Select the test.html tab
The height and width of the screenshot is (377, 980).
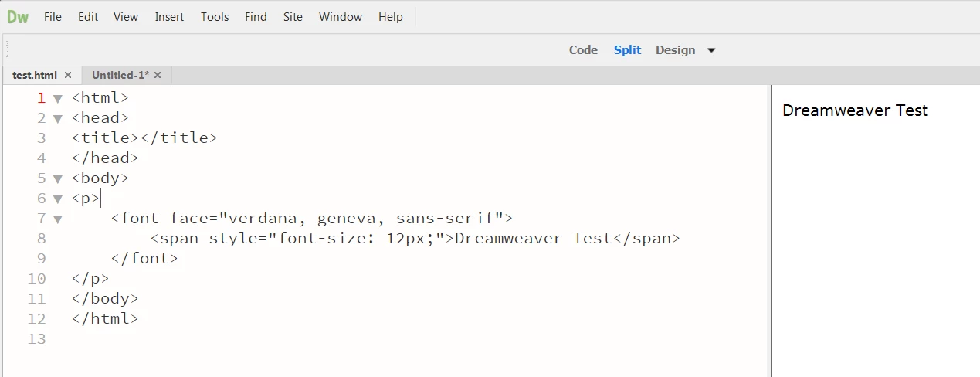[x=35, y=75]
